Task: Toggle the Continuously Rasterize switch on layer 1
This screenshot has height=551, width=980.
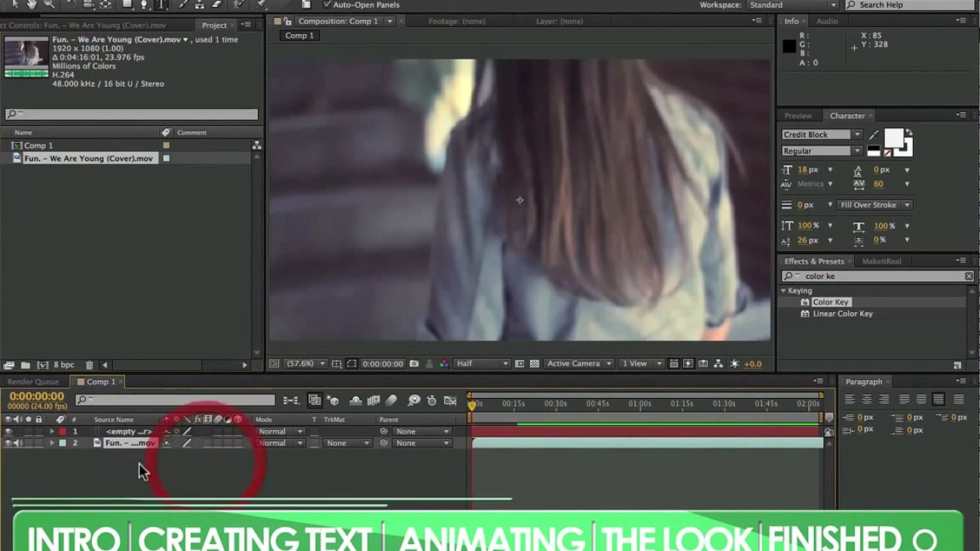Action: click(x=176, y=432)
